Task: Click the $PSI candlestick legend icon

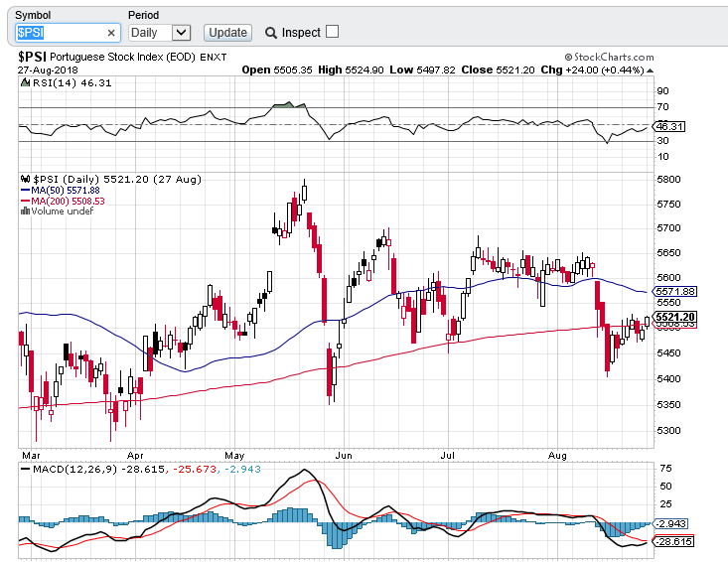Action: tap(25, 179)
